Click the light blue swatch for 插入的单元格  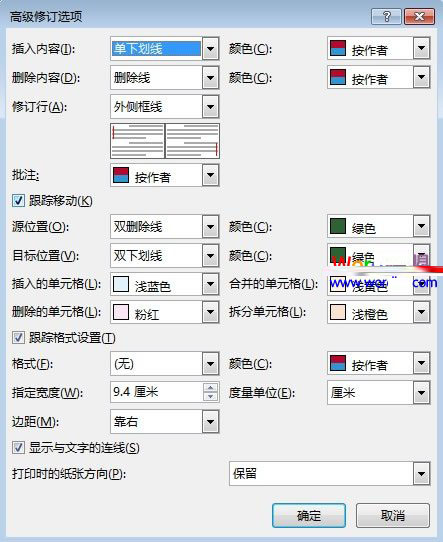click(x=121, y=284)
